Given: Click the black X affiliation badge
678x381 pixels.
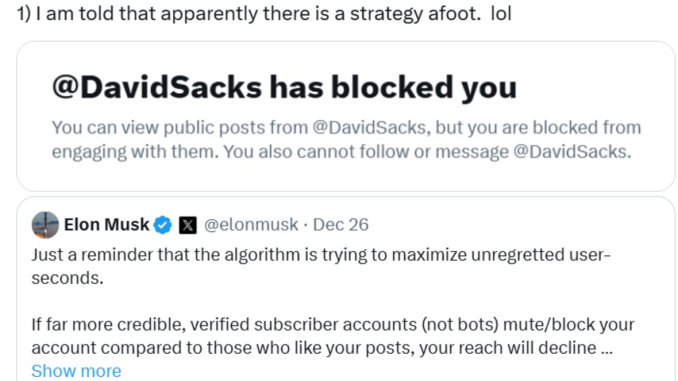Looking at the screenshot, I should point(188,225).
